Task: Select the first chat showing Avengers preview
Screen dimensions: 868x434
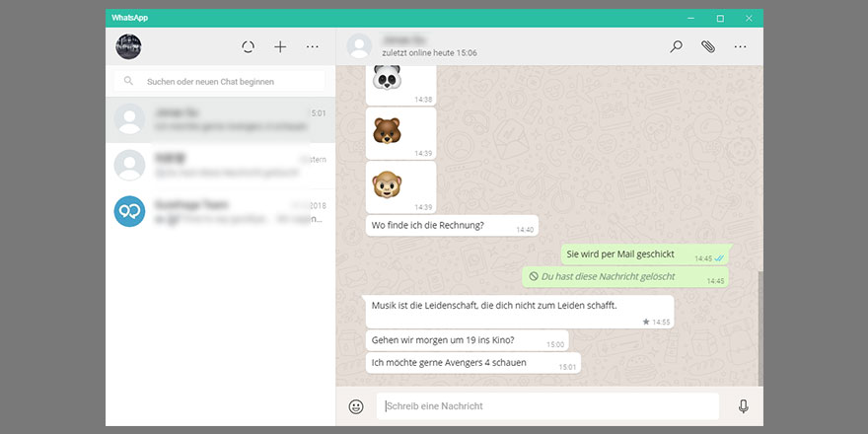Action: tap(220, 120)
